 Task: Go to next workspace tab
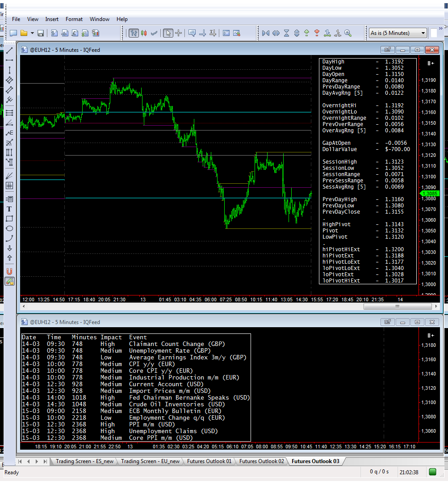pos(37,461)
